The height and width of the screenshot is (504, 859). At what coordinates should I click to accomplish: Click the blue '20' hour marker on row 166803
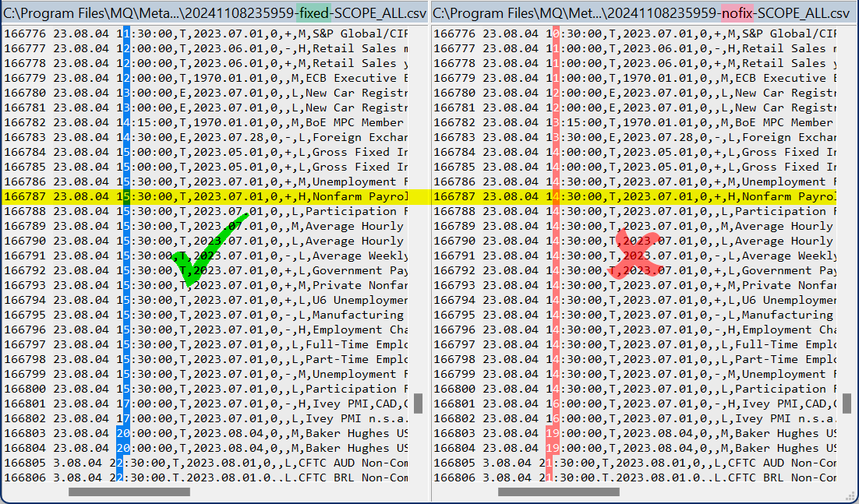click(122, 433)
